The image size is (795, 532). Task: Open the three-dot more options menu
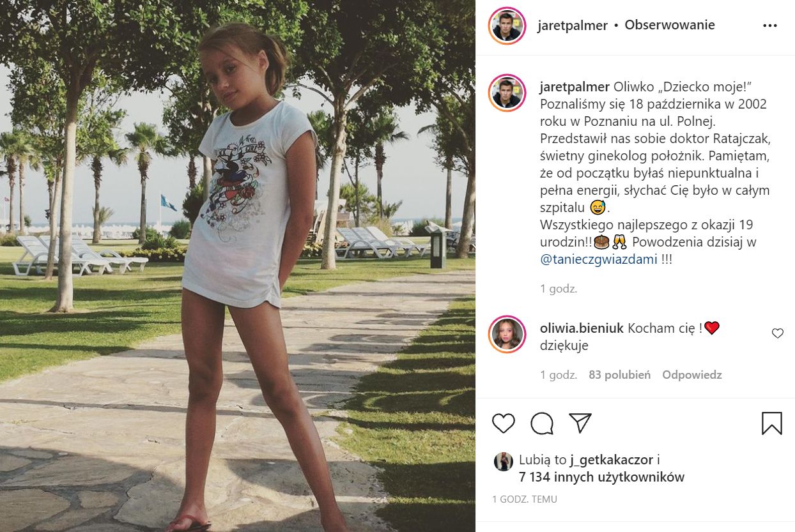pos(770,26)
